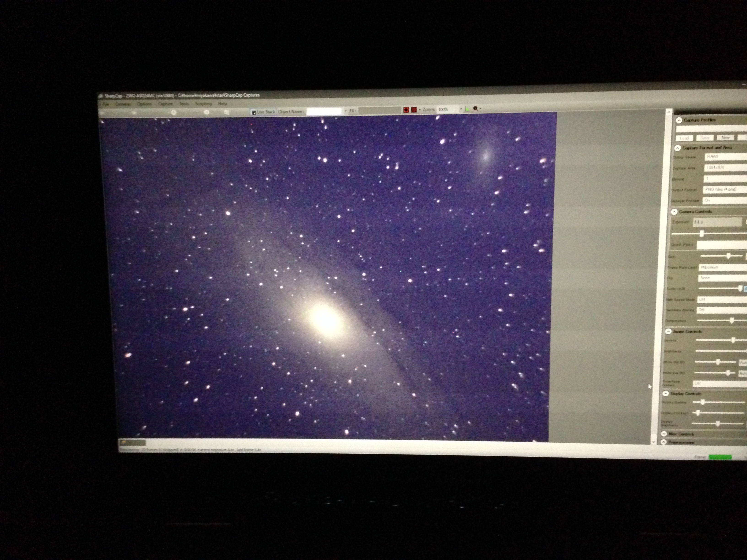Collapse Capture Format and Area chevron
747x560 pixels.
677,148
